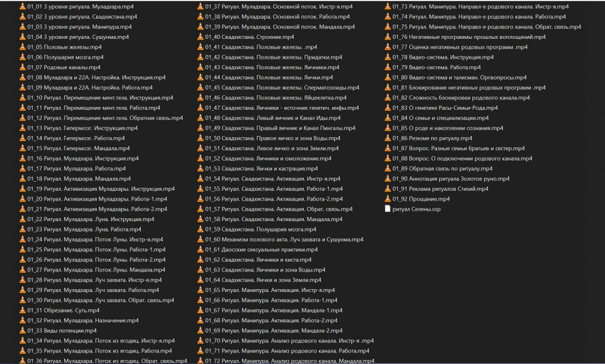
Task: Click the VLC icon for 01_92 Прощание
Action: tap(387, 199)
